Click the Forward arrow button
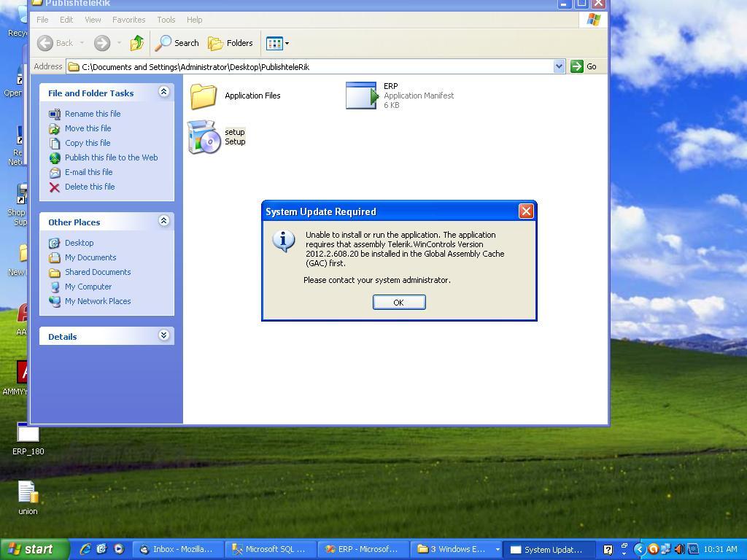This screenshot has height=560, width=747. tap(101, 43)
